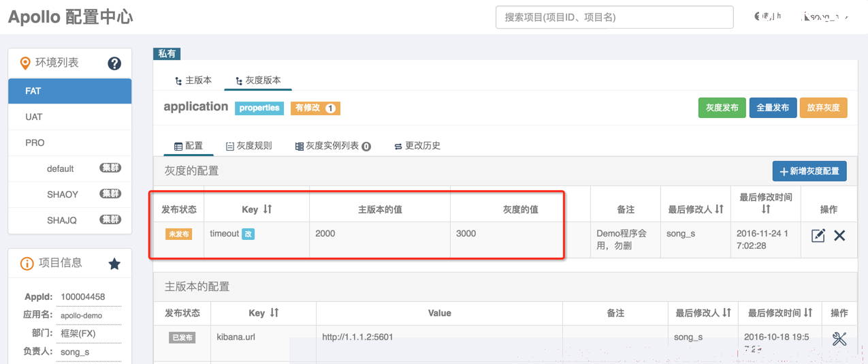Click the 放弃灰度 button

[823, 108]
